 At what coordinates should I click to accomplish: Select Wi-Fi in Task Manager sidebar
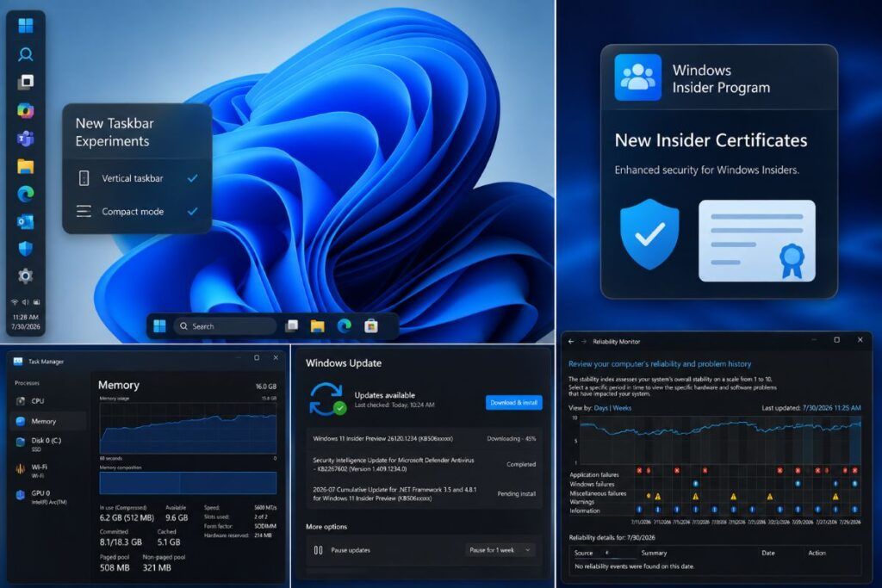click(48, 471)
